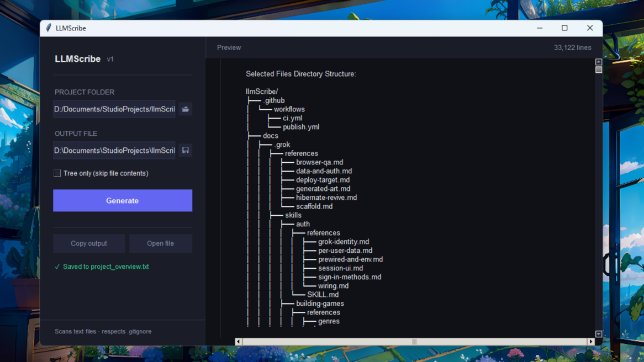Click the browse folder icon for Project Folder

(x=185, y=109)
